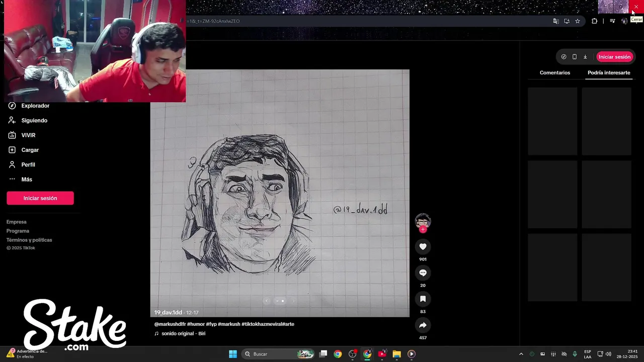This screenshot has height=362, width=644.
Task: Click the phone app icon in top bar
Action: [x=575, y=57]
